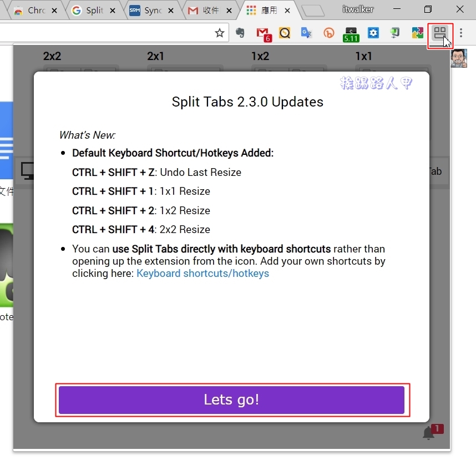Click the 1x2 layout label
The height and width of the screenshot is (460, 476).
(260, 56)
